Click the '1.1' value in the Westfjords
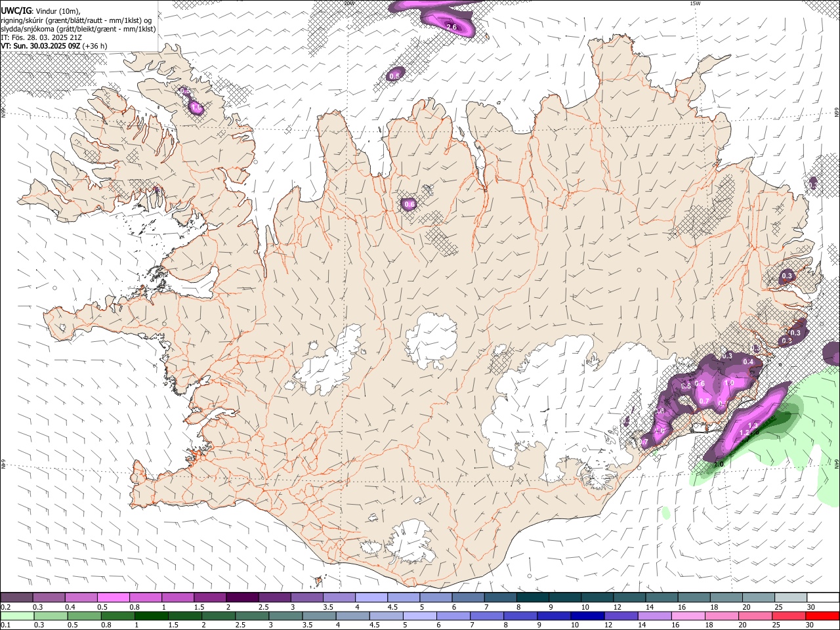 click(x=196, y=106)
